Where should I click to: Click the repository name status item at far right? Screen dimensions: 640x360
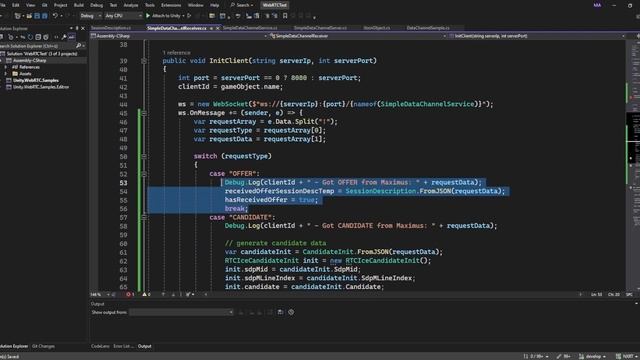coord(627,356)
